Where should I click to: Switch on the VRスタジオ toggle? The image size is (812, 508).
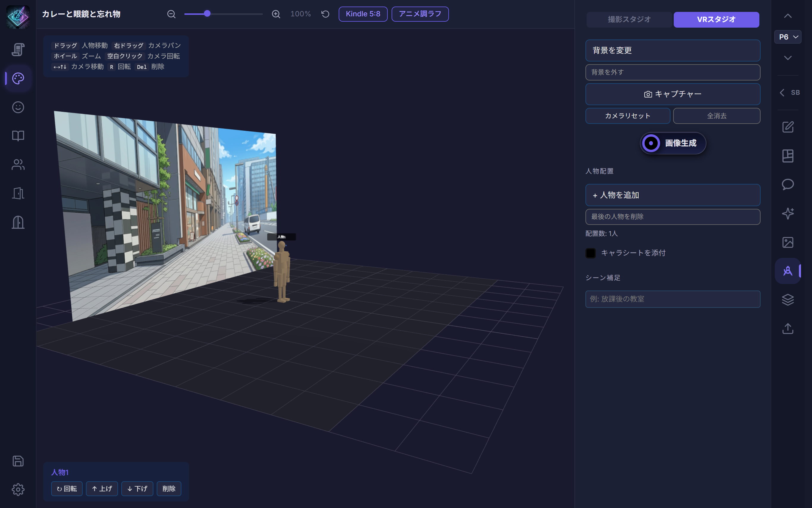tap(716, 19)
